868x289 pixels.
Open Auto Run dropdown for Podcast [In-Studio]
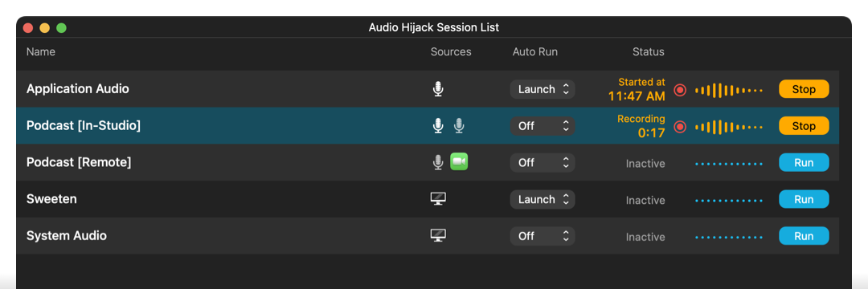point(542,126)
